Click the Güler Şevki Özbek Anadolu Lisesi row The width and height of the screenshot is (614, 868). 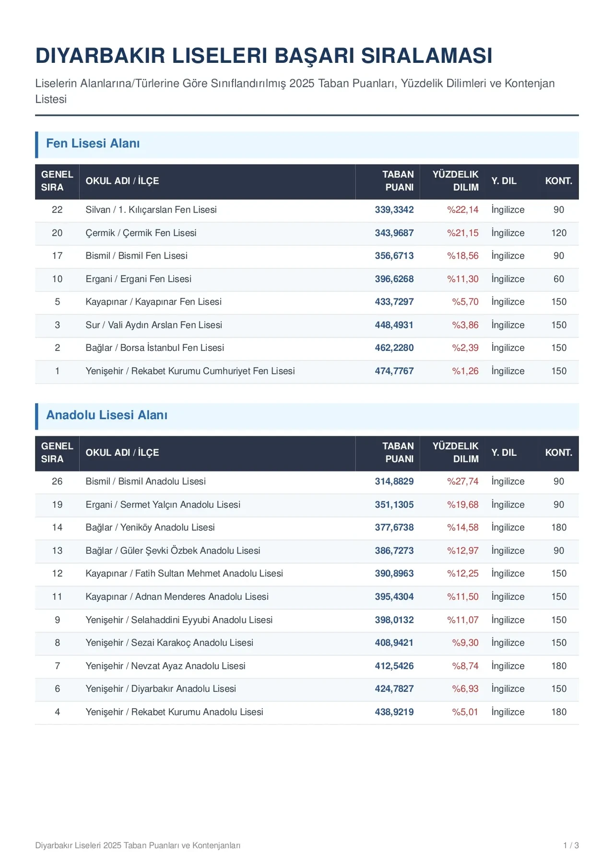pos(307,550)
